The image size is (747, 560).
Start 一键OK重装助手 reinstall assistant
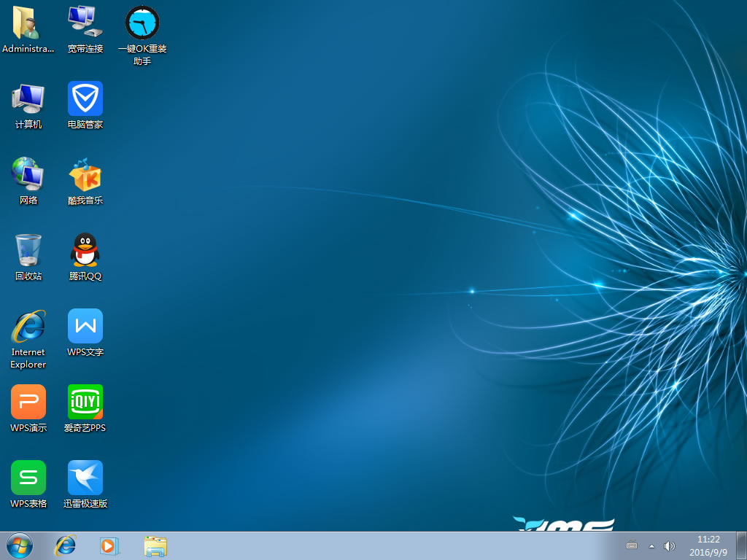[x=142, y=23]
